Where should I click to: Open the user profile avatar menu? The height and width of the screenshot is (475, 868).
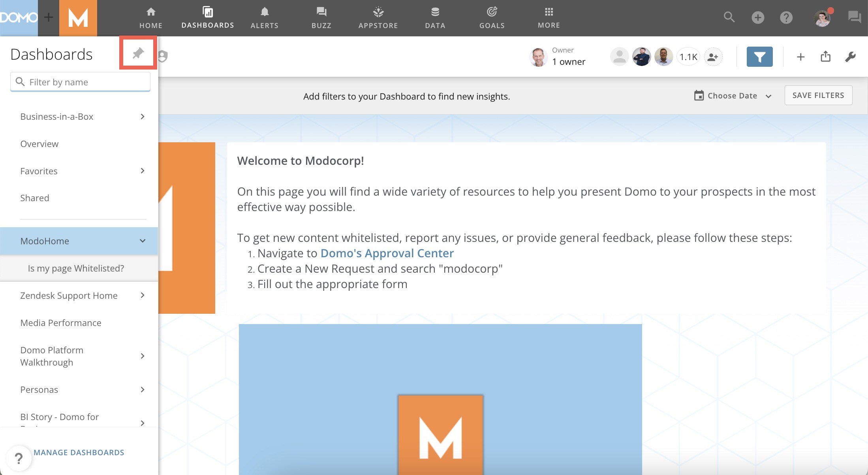click(x=823, y=18)
